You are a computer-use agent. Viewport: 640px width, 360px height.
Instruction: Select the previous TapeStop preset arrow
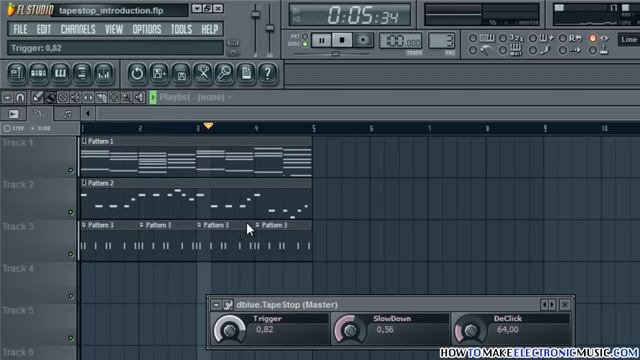pos(544,304)
